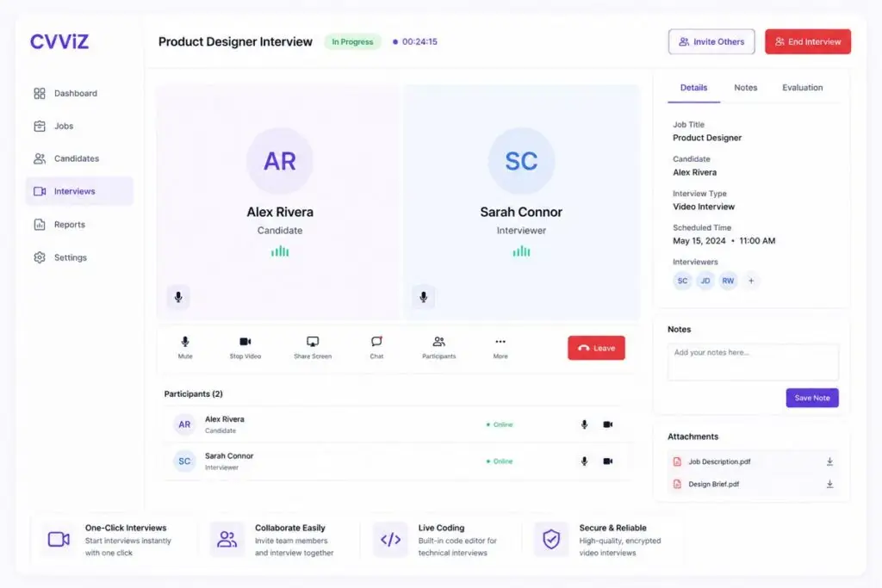Click the Save Note button
The width and height of the screenshot is (882, 588).
pos(811,398)
